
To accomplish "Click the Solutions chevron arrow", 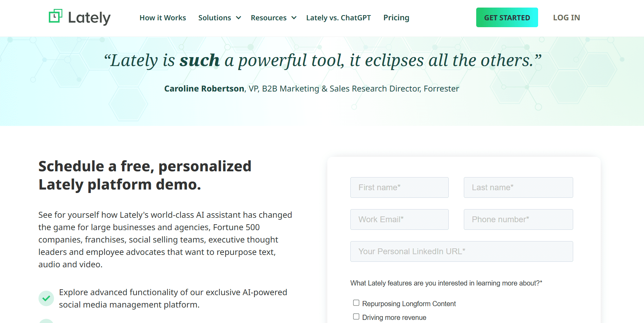I will [238, 18].
